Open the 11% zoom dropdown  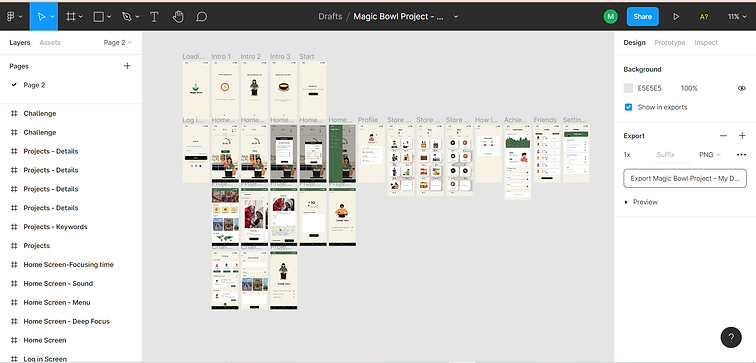[x=736, y=16]
